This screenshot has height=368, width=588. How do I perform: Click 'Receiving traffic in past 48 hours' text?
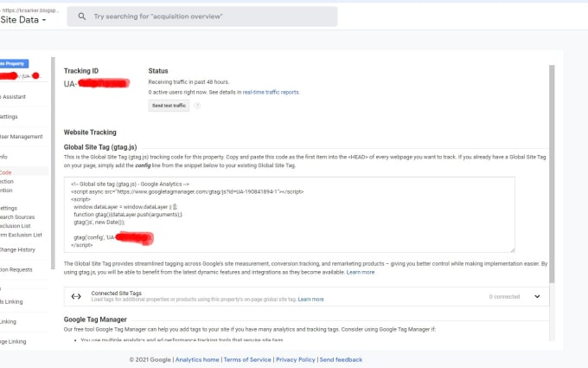click(x=189, y=82)
